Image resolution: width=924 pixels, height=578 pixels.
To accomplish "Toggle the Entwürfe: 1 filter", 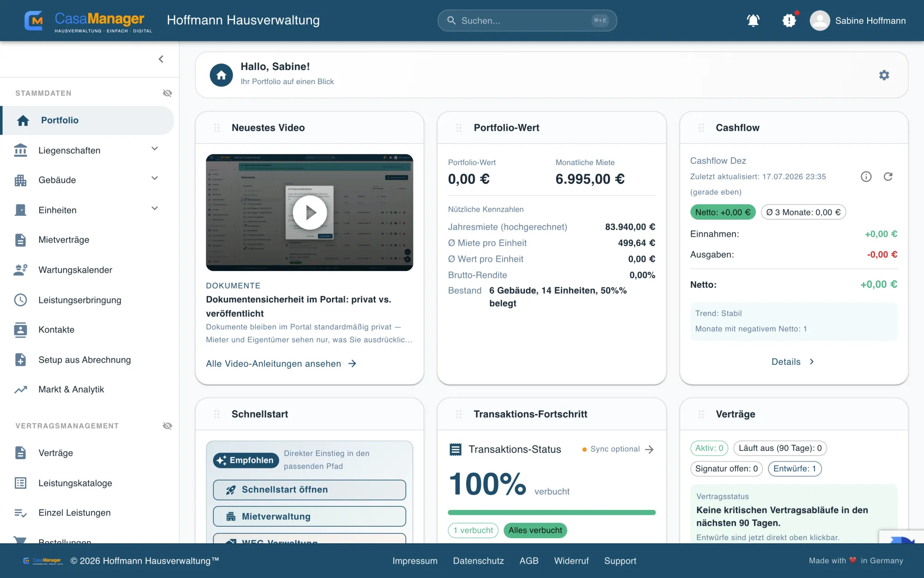I will coord(795,469).
